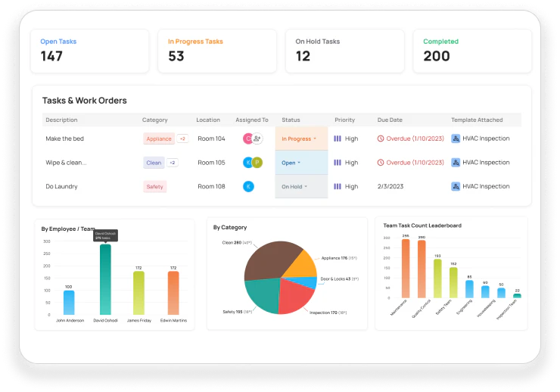Click the teal Safety pie slice

(x=264, y=294)
